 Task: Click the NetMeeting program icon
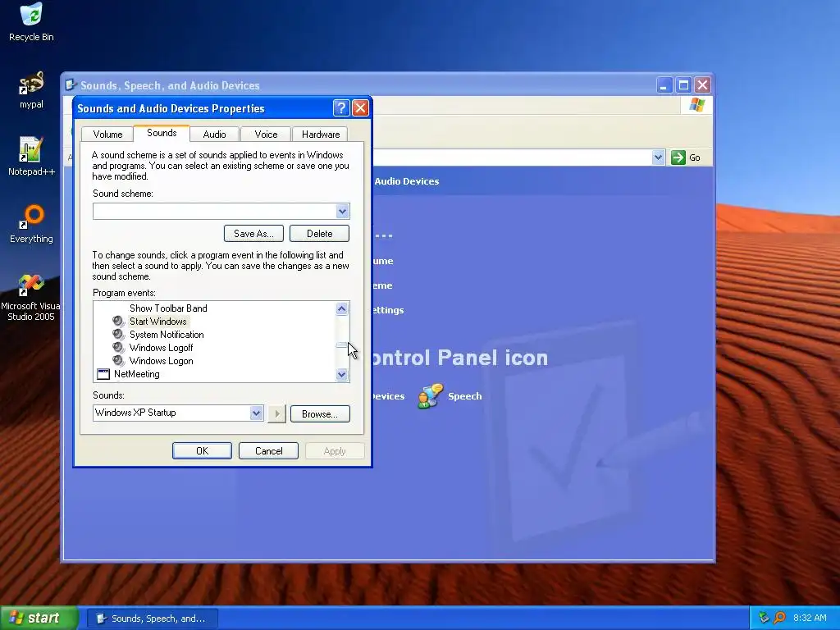[x=103, y=374]
